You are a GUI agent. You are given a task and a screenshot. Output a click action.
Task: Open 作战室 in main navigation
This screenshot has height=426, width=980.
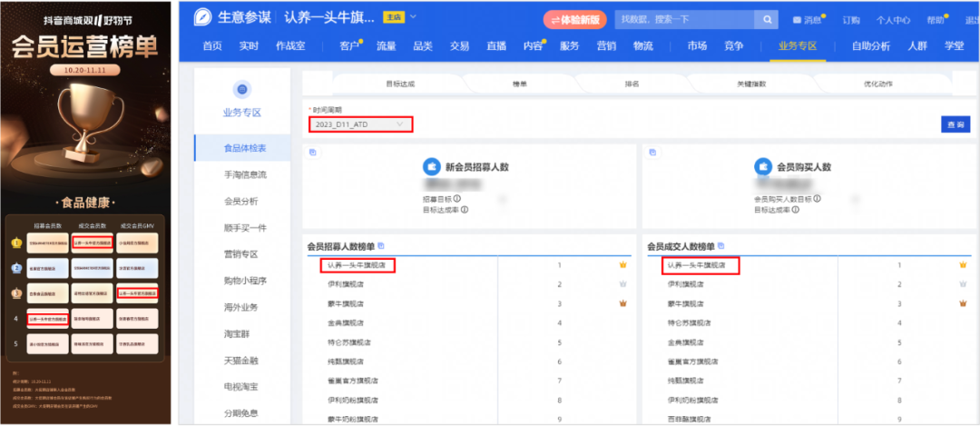point(290,45)
